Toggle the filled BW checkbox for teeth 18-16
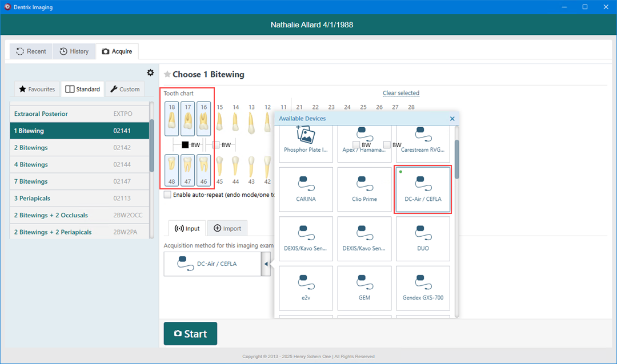 pos(185,145)
